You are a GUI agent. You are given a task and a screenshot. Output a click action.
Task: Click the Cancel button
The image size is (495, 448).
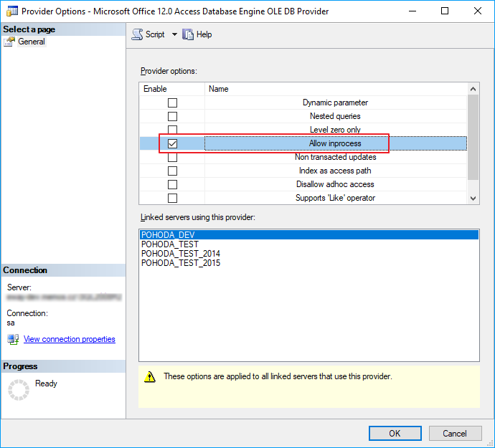455,433
